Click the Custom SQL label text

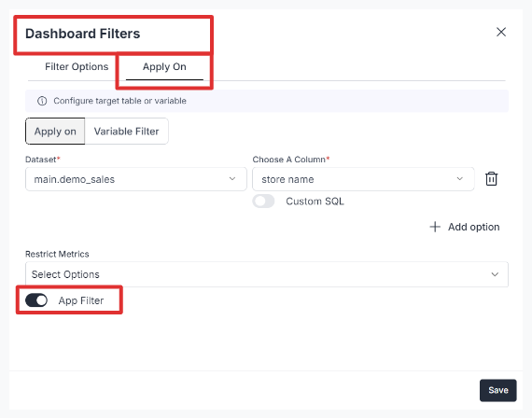pos(315,202)
